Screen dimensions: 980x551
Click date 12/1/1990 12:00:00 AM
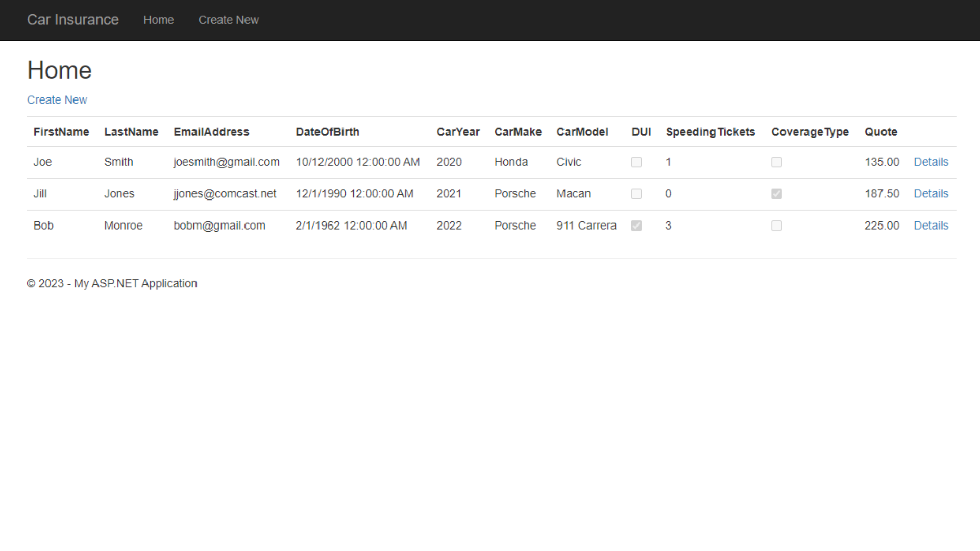(x=354, y=194)
